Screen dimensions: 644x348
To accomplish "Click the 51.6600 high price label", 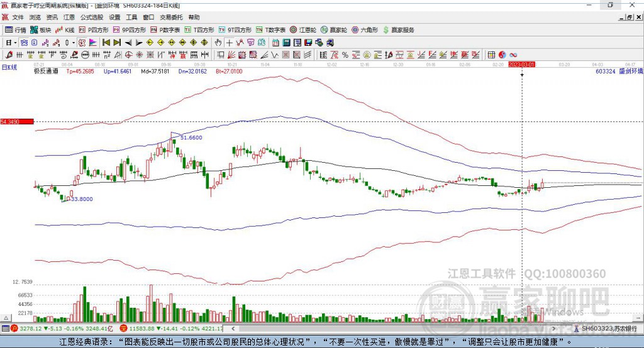I will pyautogui.click(x=191, y=138).
